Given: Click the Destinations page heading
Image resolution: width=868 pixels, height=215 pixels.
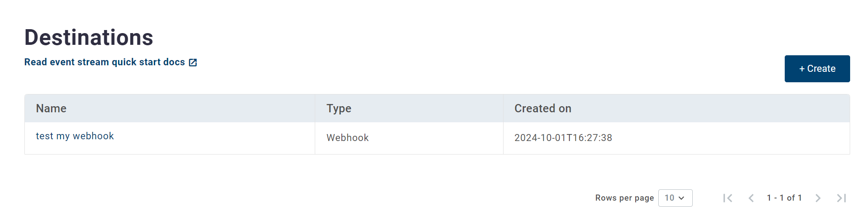Looking at the screenshot, I should [89, 37].
